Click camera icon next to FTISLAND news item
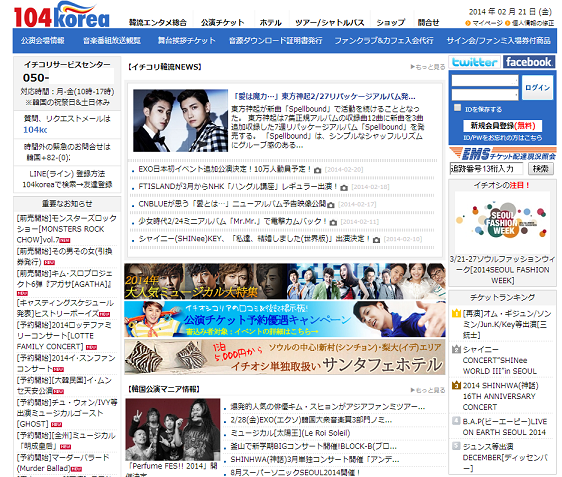The width and height of the screenshot is (562, 477). [344, 187]
